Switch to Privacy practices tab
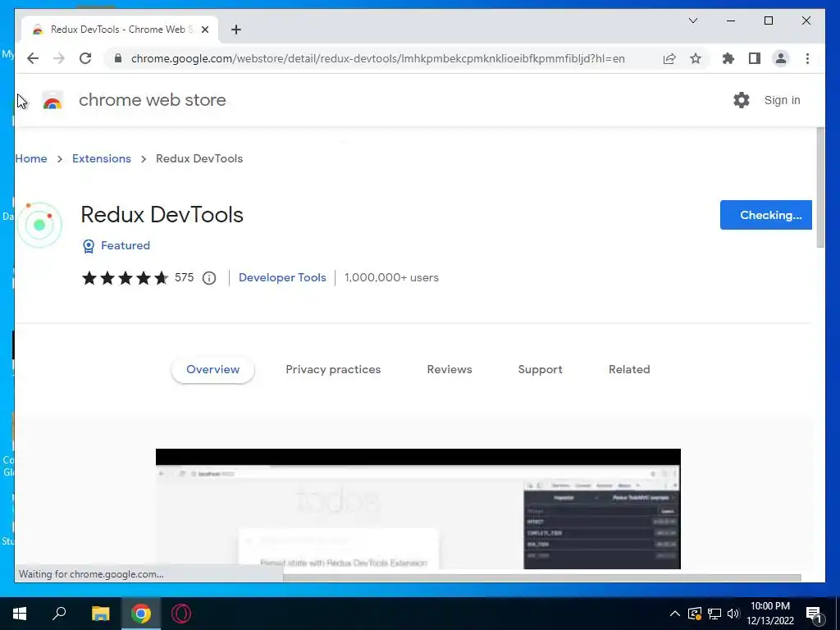This screenshot has width=840, height=630. click(x=333, y=370)
